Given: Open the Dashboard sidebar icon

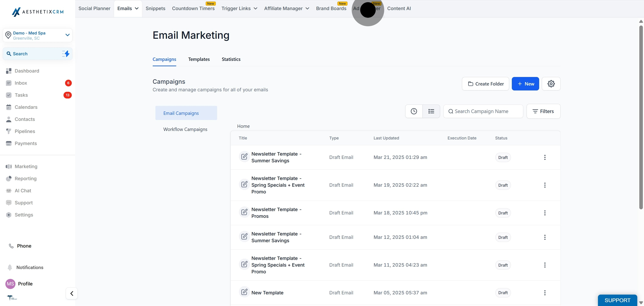Looking at the screenshot, I should (9, 71).
